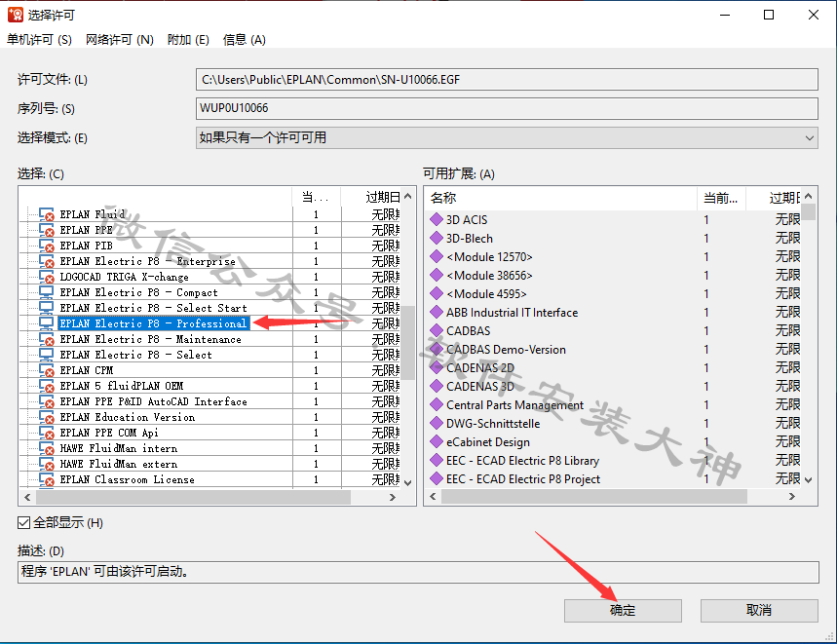Viewport: 837px width, 644px height.
Task: Click the P8 Enterprise license icon
Action: (x=47, y=261)
